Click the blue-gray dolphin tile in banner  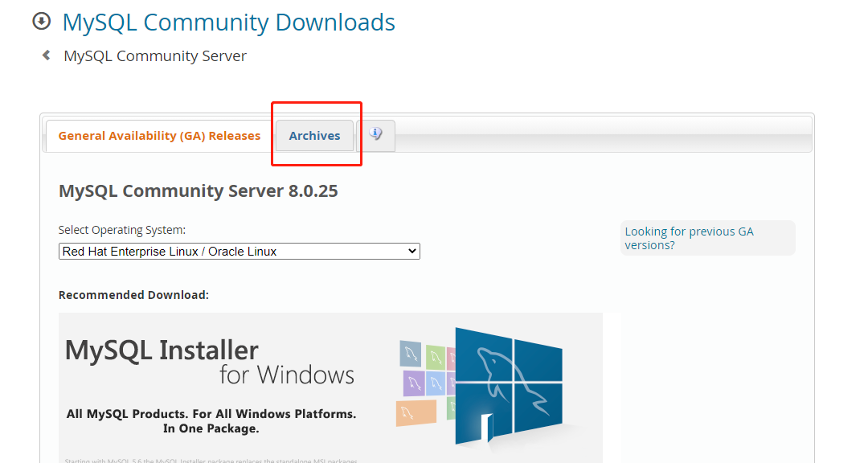pos(410,354)
